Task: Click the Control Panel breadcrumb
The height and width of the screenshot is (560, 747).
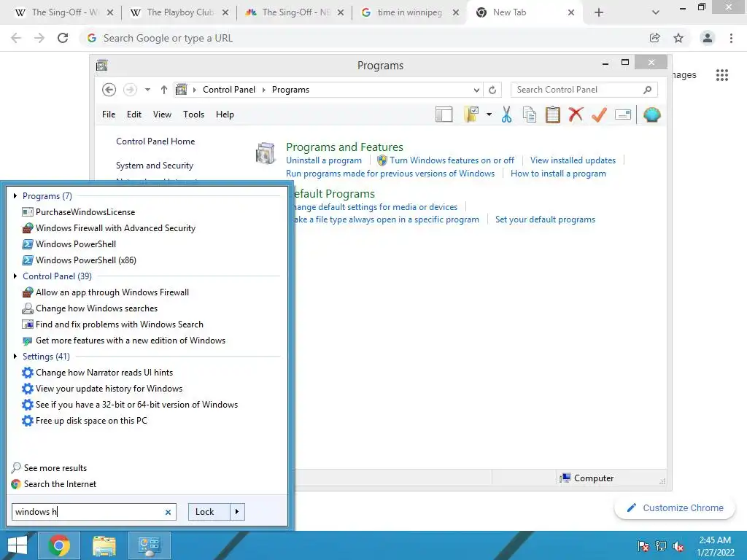Action: click(228, 90)
